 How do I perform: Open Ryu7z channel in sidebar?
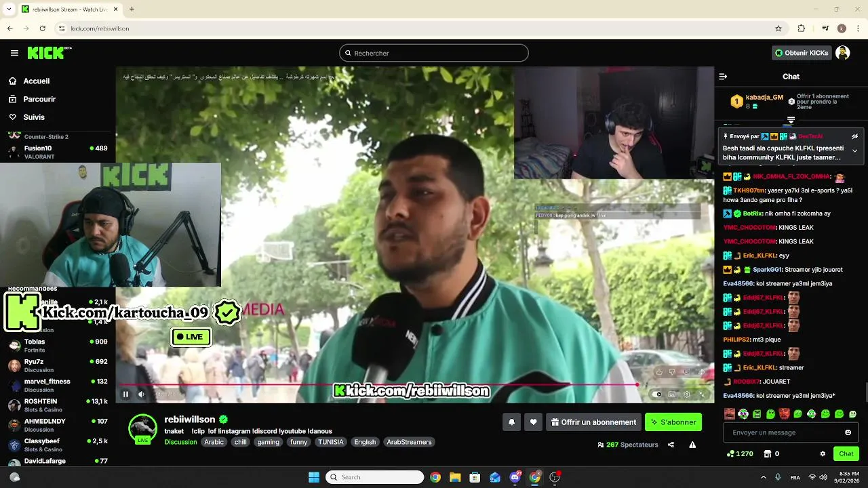click(58, 365)
